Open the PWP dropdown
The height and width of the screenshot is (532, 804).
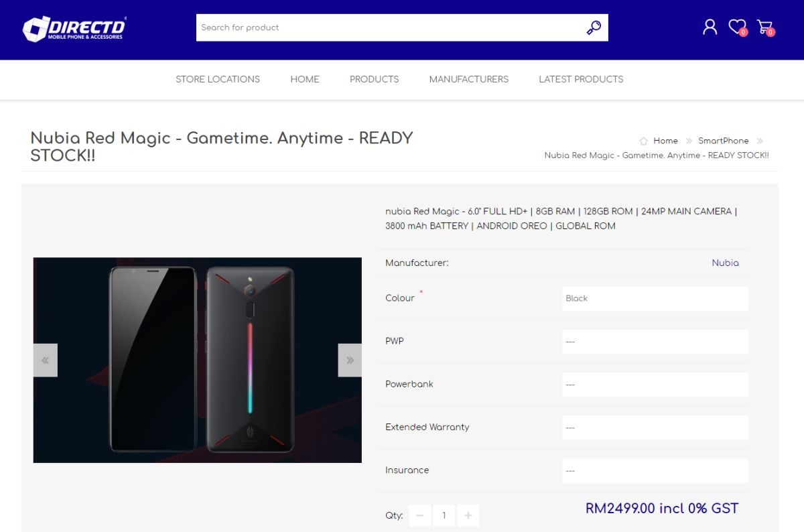point(655,342)
